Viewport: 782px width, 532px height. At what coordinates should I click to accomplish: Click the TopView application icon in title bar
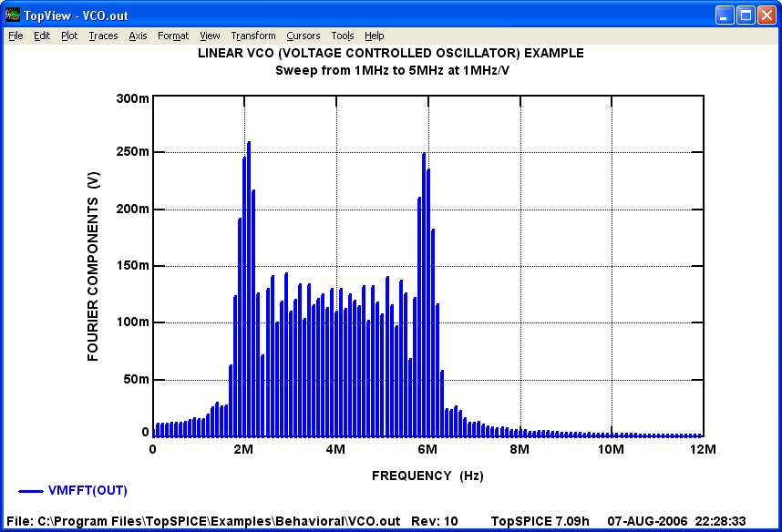coord(12,15)
